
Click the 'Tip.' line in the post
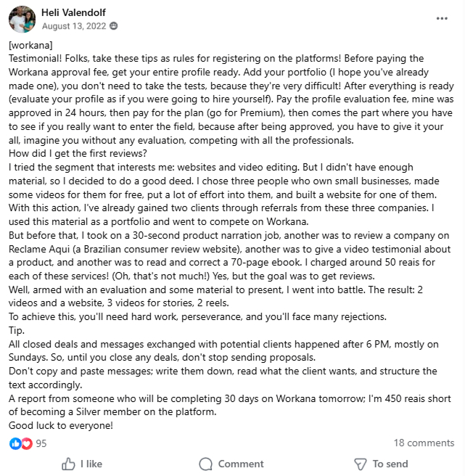[16, 330]
